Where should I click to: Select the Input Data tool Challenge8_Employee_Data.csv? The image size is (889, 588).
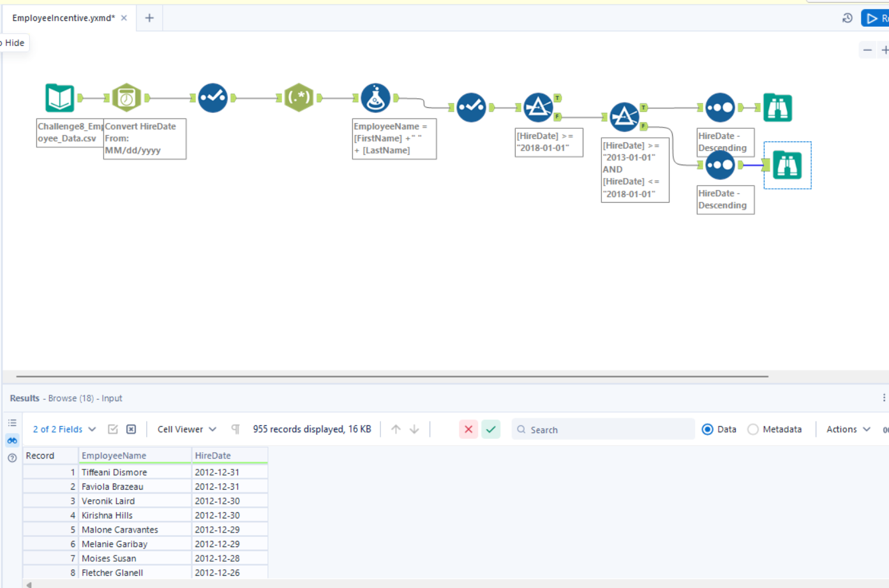[x=59, y=98]
